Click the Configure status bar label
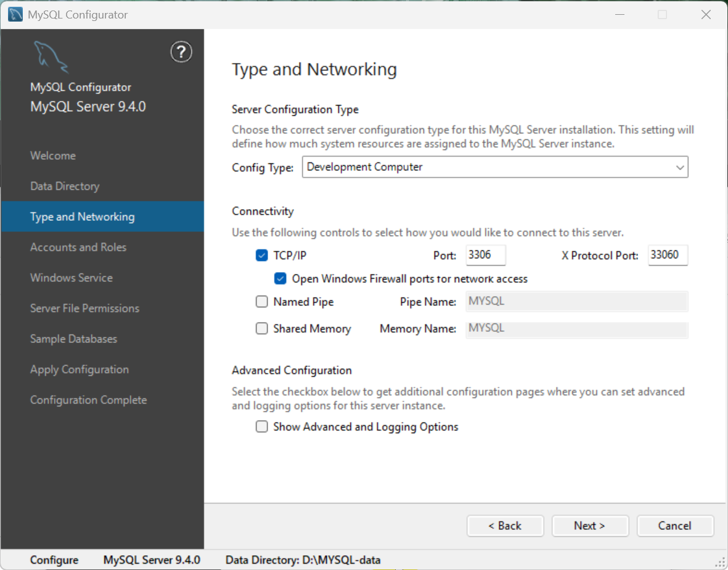Image resolution: width=728 pixels, height=570 pixels. click(x=54, y=560)
